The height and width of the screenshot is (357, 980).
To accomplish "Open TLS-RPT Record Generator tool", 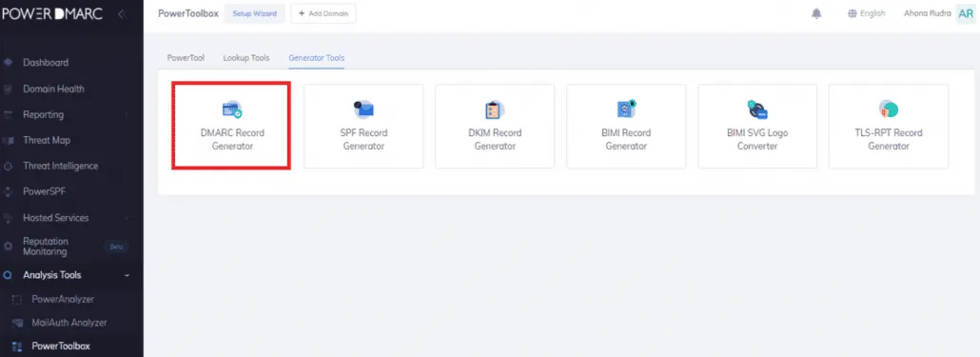I will 888,126.
